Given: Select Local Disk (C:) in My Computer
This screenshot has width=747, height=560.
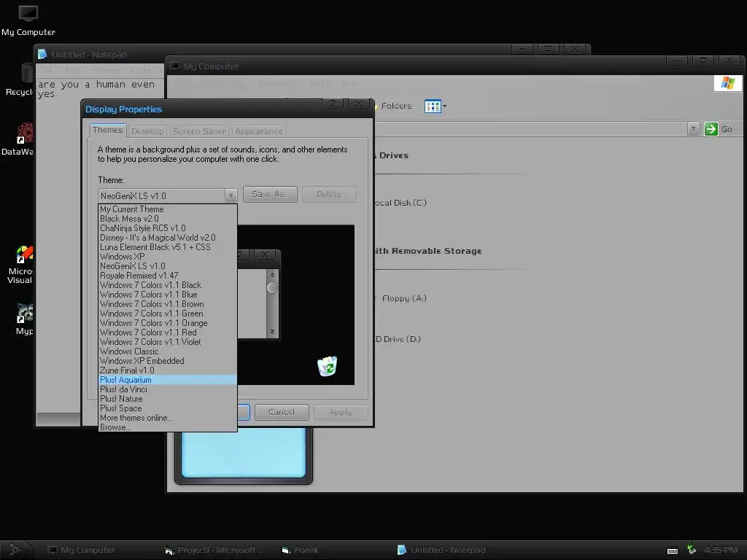Looking at the screenshot, I should 400,203.
